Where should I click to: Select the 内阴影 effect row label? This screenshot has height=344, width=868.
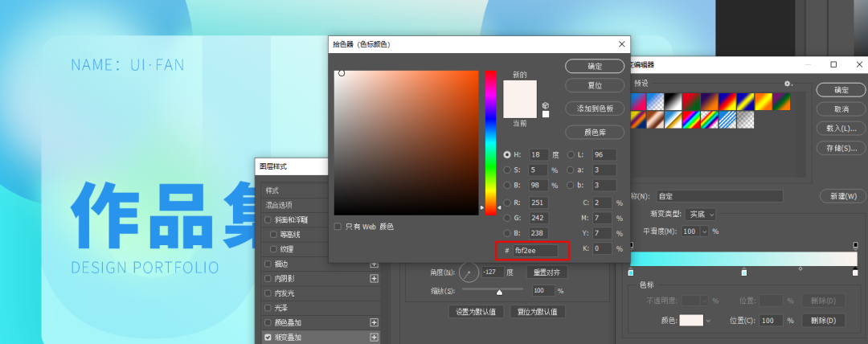(285, 279)
